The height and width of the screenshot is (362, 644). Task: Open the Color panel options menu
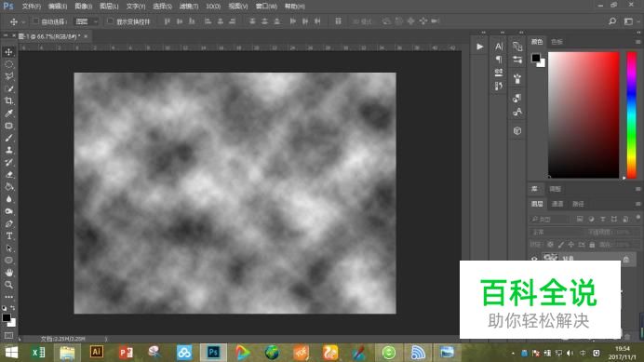637,42
